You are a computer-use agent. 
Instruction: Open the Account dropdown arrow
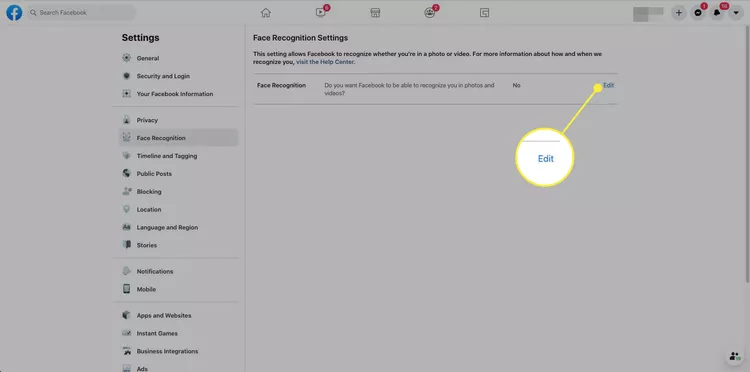(x=736, y=13)
